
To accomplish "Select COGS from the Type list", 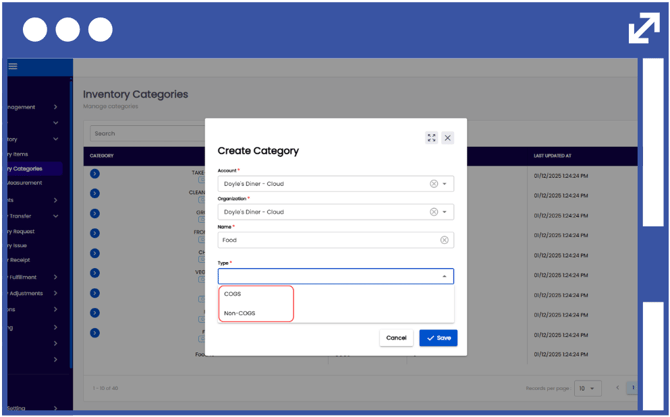I will [x=233, y=294].
